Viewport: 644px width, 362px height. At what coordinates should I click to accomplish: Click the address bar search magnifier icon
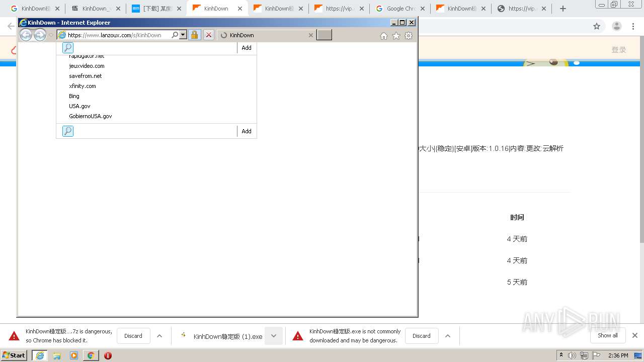coord(175,35)
